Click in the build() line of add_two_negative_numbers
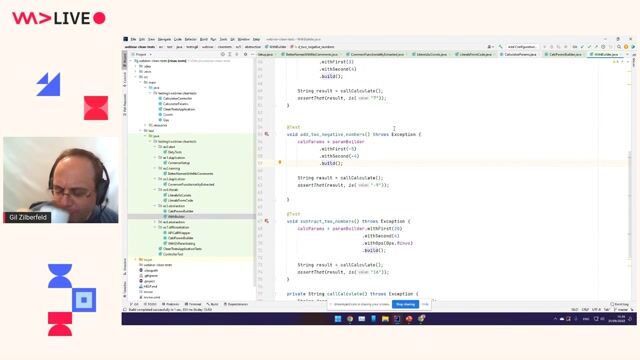 coord(331,163)
